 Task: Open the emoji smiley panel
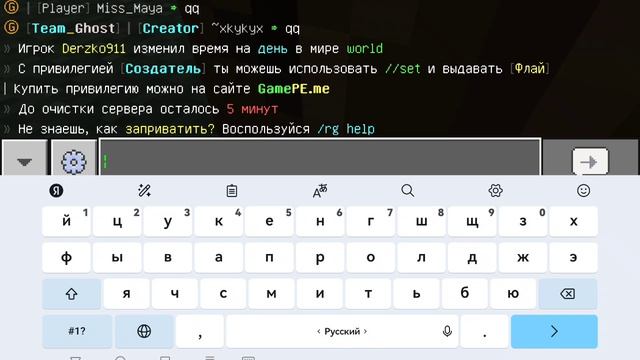[584, 191]
